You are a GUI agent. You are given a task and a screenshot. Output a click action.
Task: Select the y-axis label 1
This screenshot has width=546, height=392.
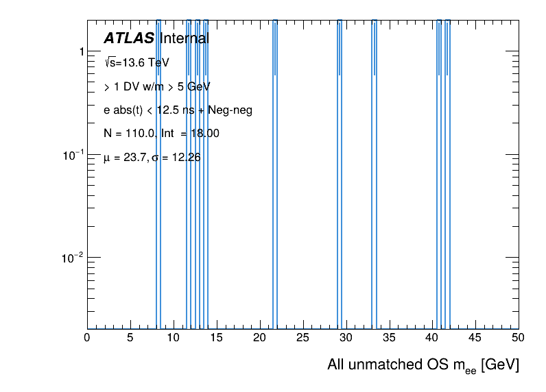point(81,52)
